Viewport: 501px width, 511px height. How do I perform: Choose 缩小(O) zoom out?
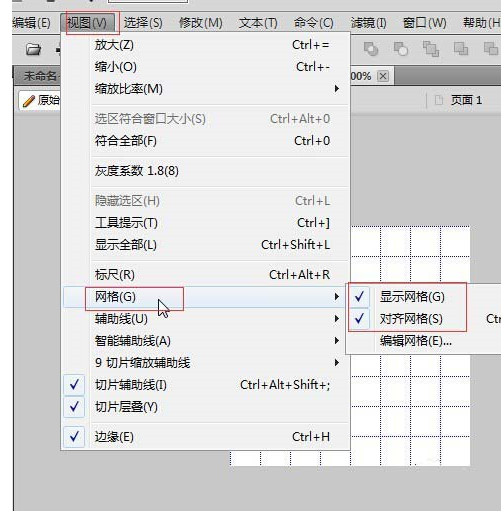pyautogui.click(x=206, y=67)
